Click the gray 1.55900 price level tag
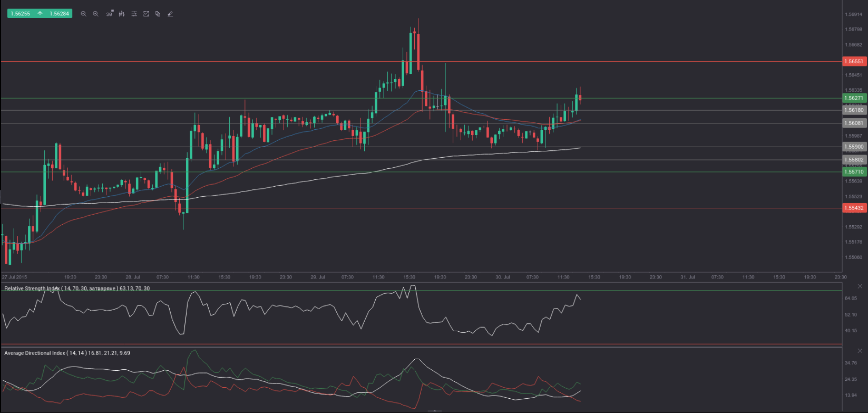The image size is (868, 413). (854, 147)
